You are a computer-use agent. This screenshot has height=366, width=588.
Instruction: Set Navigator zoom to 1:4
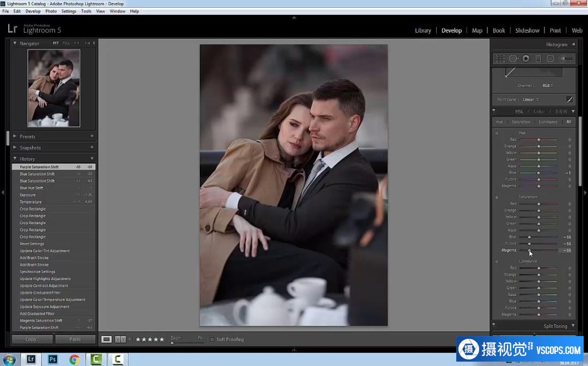click(87, 43)
